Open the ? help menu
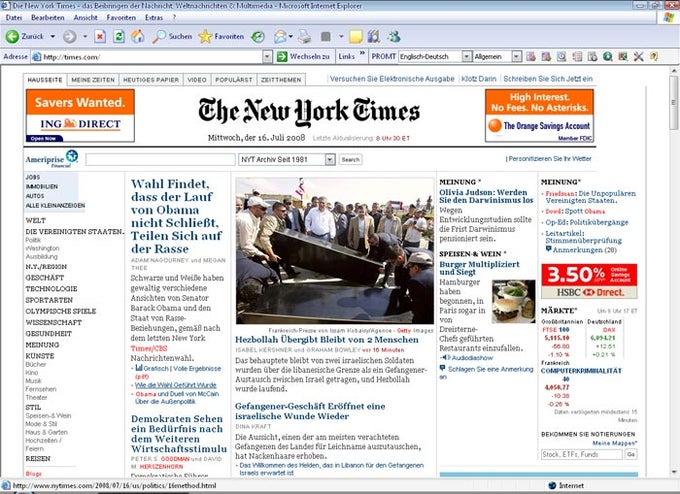This screenshot has height=494, width=680. 174,18
